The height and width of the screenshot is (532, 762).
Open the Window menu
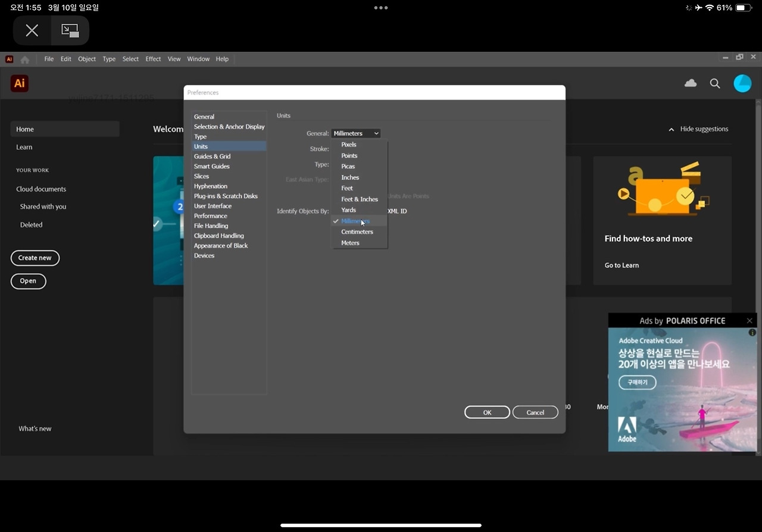point(198,59)
